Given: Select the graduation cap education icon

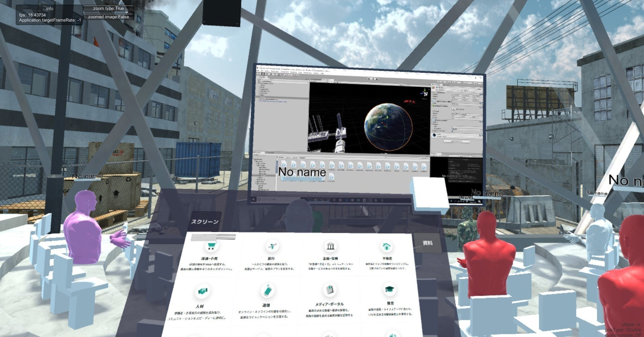Looking at the screenshot, I should pyautogui.click(x=389, y=289).
